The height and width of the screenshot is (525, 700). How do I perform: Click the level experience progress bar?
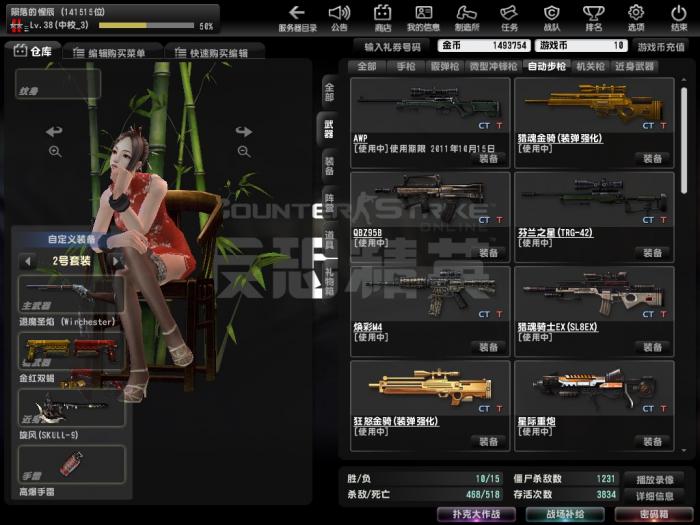tap(146, 25)
